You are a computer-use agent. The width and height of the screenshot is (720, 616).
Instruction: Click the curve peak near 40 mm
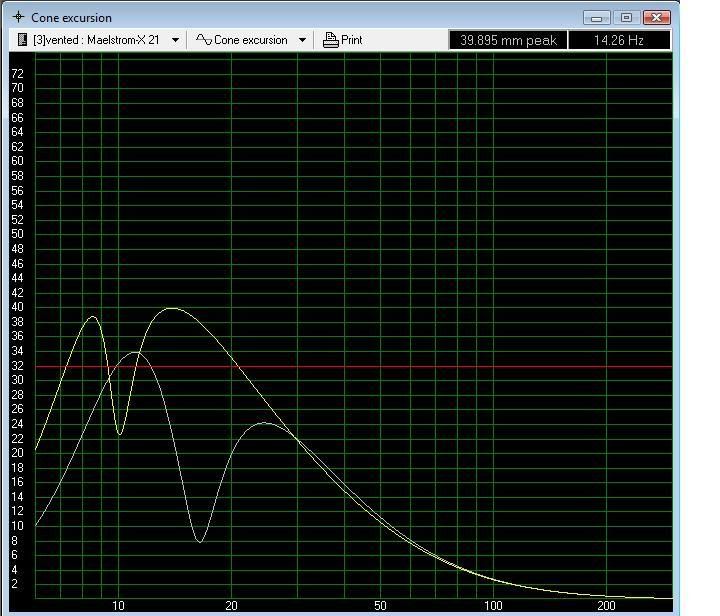tap(171, 308)
